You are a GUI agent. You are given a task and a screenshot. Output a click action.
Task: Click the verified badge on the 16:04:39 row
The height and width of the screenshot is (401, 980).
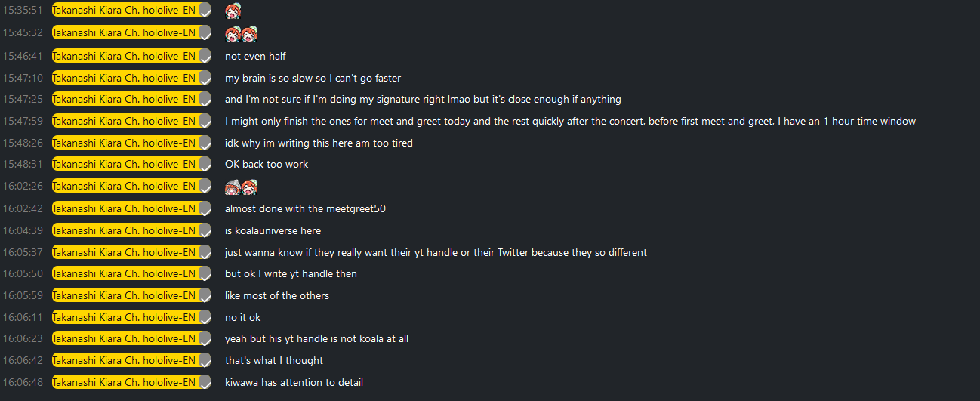tap(205, 231)
